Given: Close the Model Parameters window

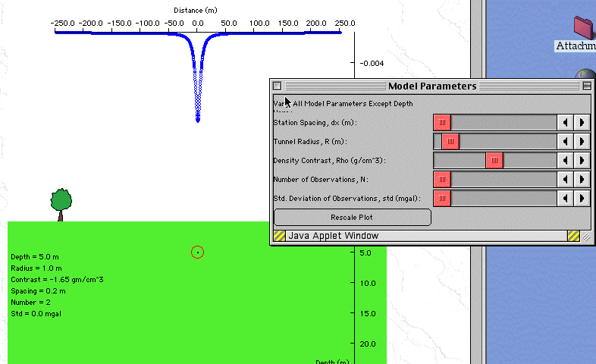Looking at the screenshot, I should tap(277, 86).
